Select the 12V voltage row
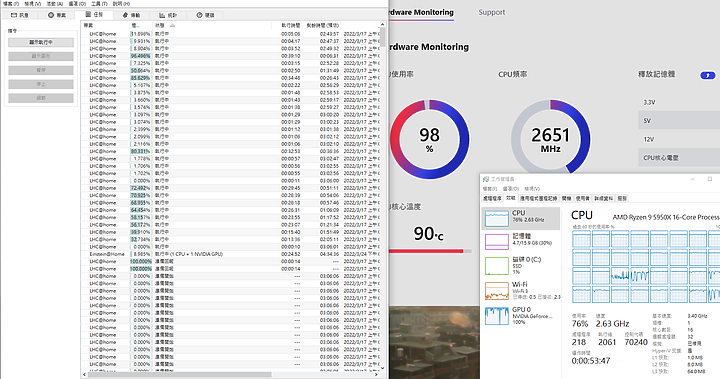Viewport: 720px width, 379px height. click(679, 139)
